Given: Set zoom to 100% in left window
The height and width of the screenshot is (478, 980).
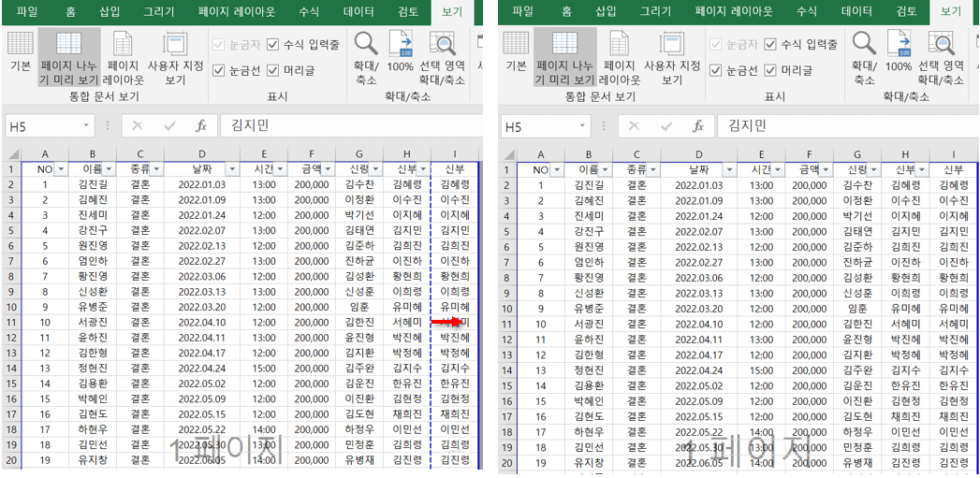Looking at the screenshot, I should click(400, 51).
